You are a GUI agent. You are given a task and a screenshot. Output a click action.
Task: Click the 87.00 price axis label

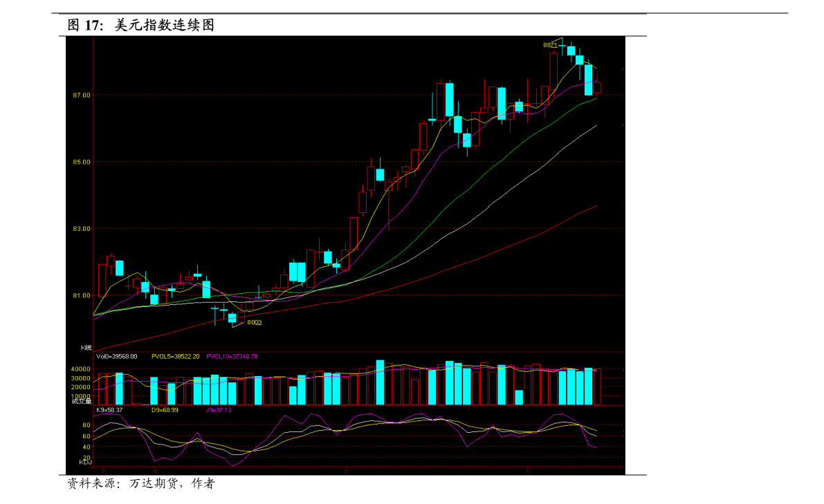point(82,95)
